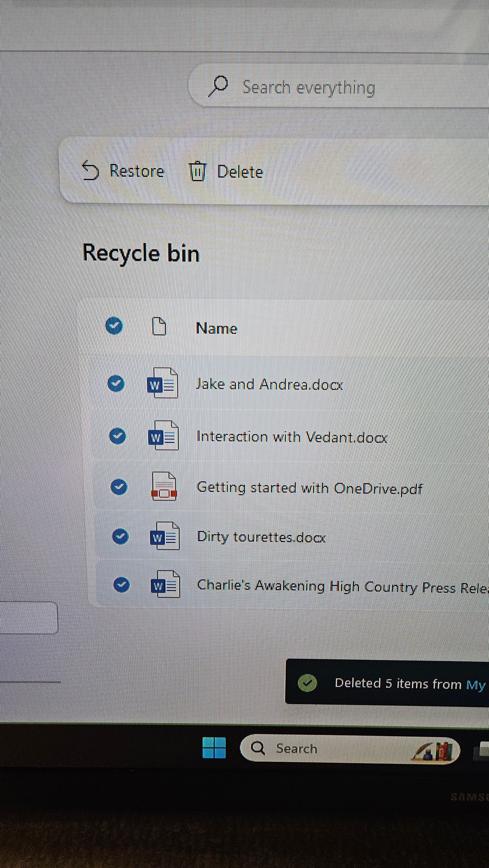Click Word icon of Interaction with Vedant.docx

tap(164, 436)
